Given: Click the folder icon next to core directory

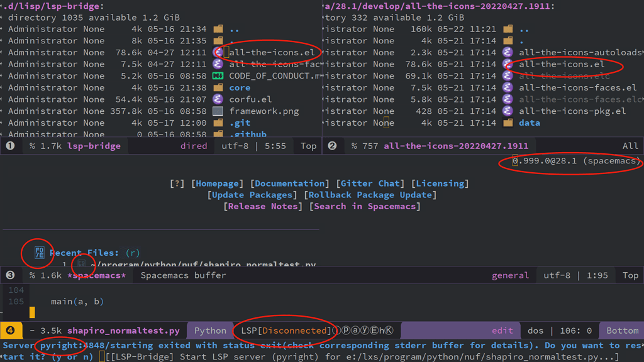Looking at the screenshot, I should [217, 87].
